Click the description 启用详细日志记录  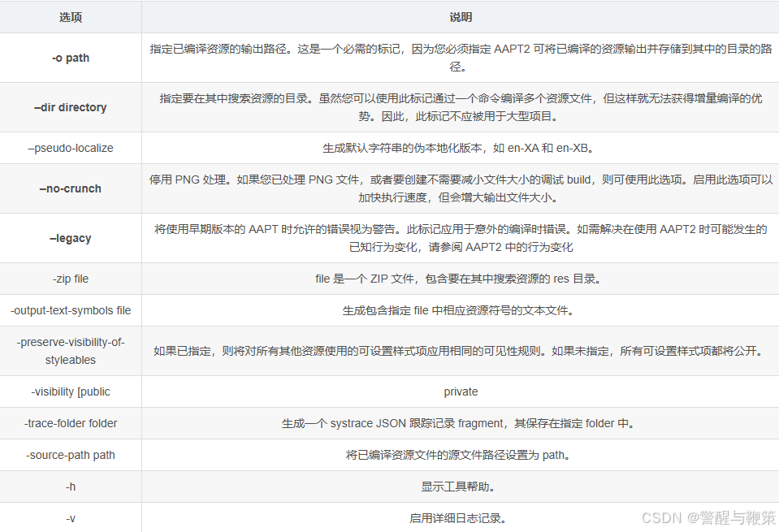click(x=461, y=518)
